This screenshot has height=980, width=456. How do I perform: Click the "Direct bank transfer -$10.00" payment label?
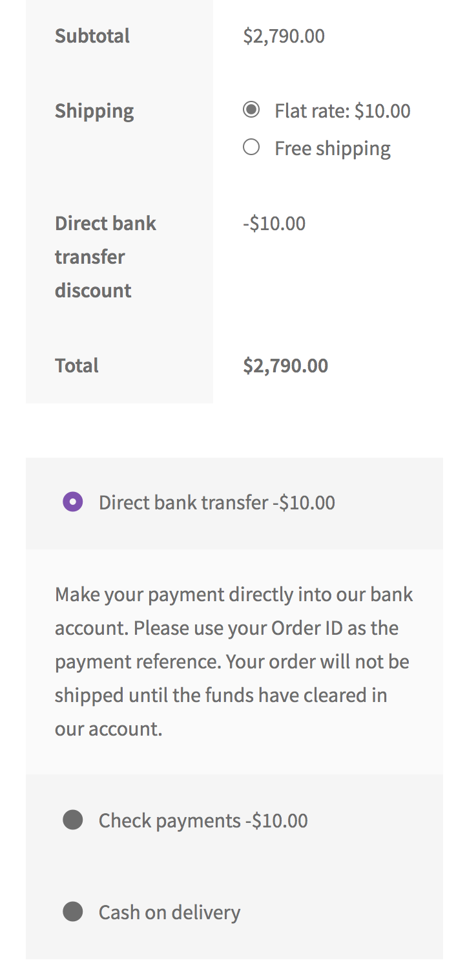point(216,502)
